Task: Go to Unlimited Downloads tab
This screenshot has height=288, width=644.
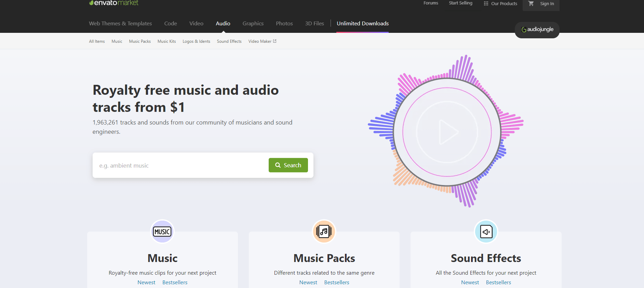Action: [363, 24]
